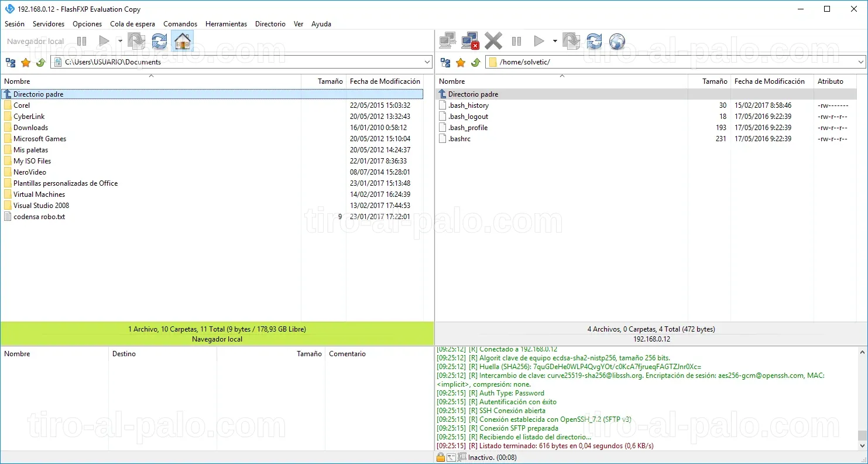Screen dimensions: 868x464
Task: Click the lock icon in status bar
Action: pos(441,458)
